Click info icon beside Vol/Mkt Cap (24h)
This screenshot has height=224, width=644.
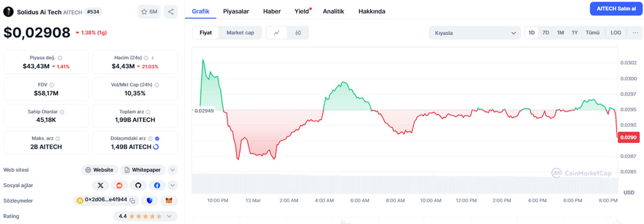click(156, 84)
